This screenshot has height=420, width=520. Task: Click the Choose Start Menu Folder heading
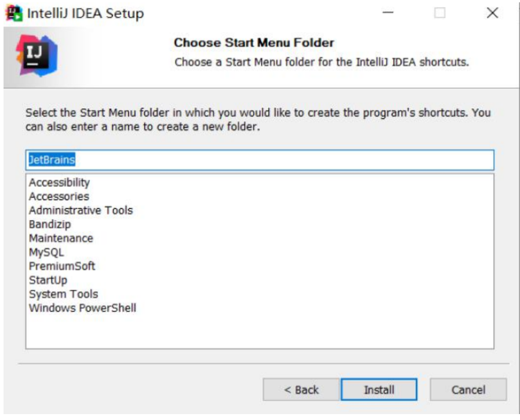coord(254,43)
